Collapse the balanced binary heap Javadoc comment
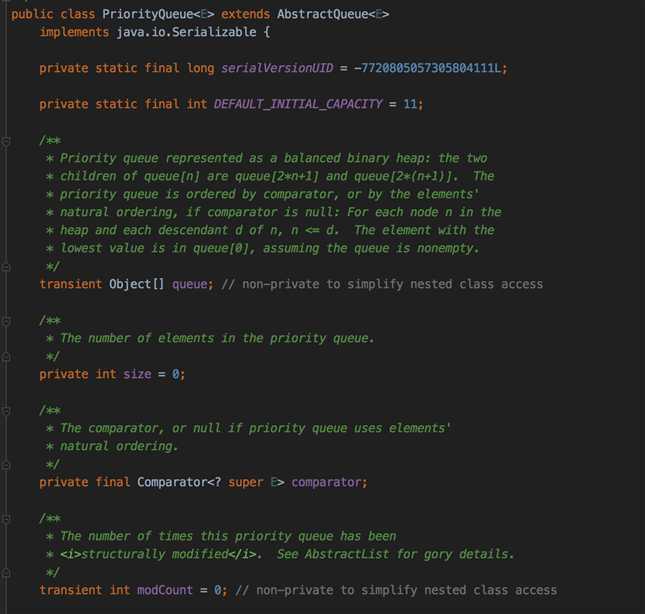The image size is (645, 614). pyautogui.click(x=6, y=141)
